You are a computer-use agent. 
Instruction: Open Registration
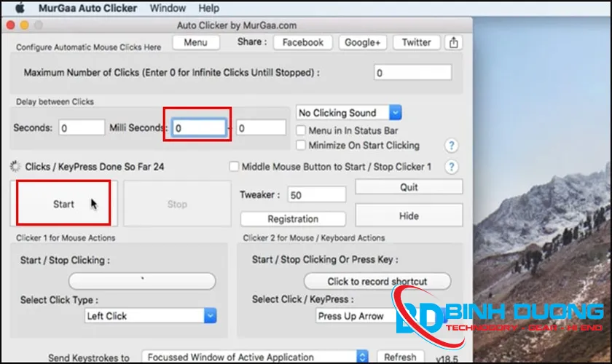293,219
